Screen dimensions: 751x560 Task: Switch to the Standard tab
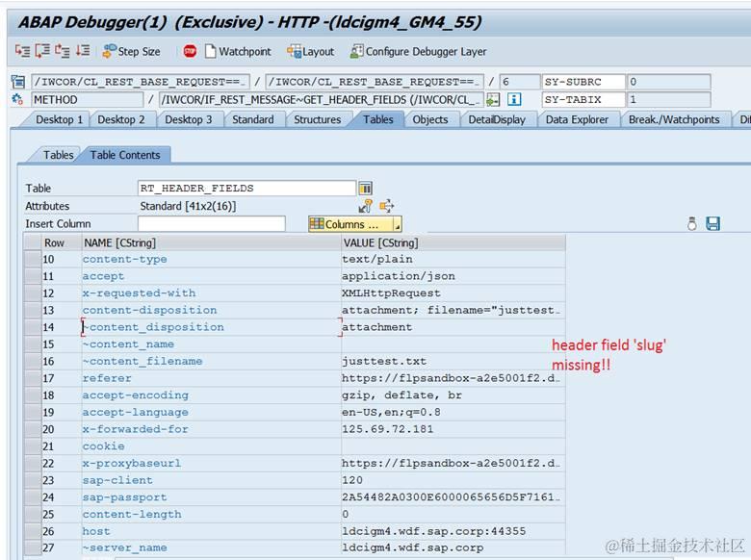tap(253, 119)
